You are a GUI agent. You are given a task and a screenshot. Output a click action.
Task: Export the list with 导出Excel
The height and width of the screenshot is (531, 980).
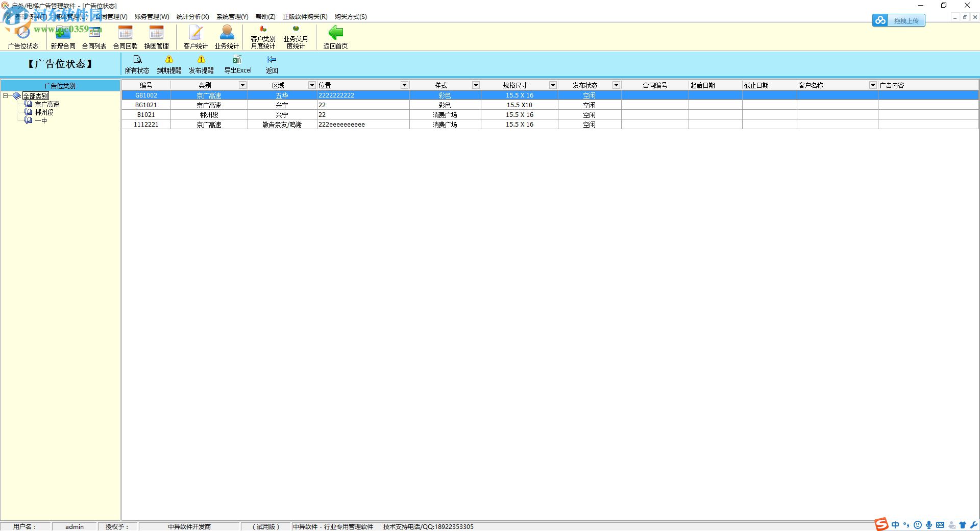pos(238,64)
